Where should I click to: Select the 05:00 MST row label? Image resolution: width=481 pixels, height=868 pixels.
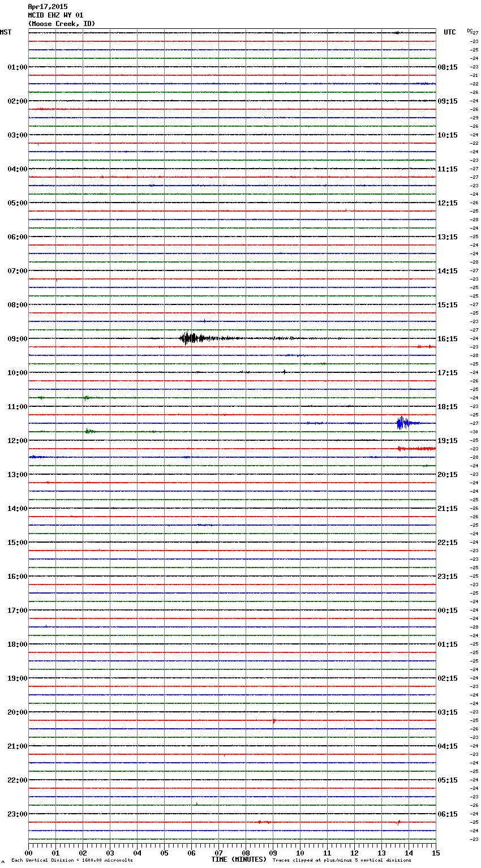click(x=18, y=203)
